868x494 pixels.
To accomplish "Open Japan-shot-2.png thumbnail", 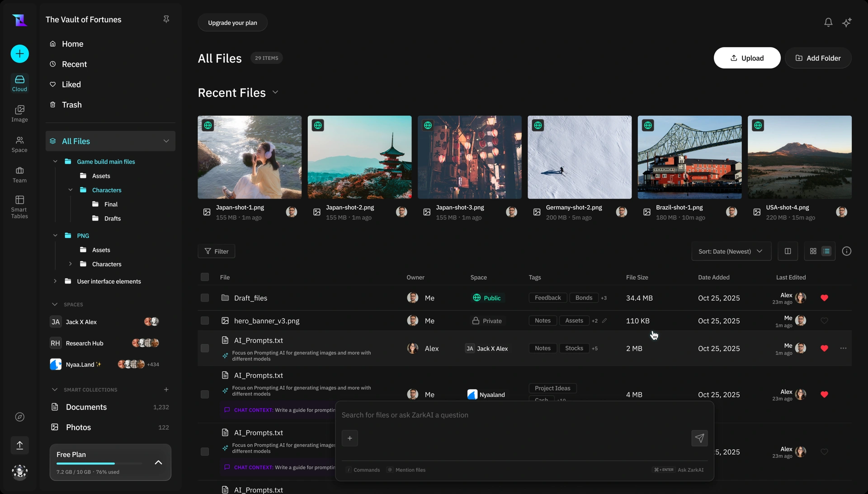I will pyautogui.click(x=359, y=157).
